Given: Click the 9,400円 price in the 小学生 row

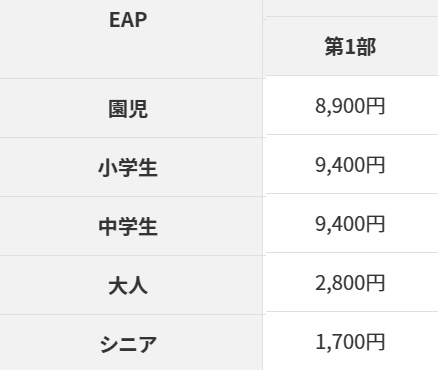Looking at the screenshot, I should pos(352,164).
